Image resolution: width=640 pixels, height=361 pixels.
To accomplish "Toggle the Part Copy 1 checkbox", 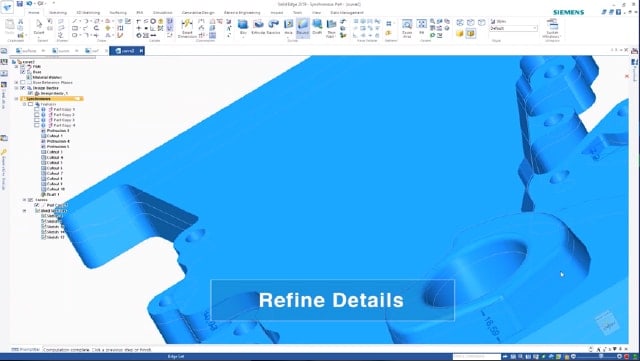I will tap(37, 109).
